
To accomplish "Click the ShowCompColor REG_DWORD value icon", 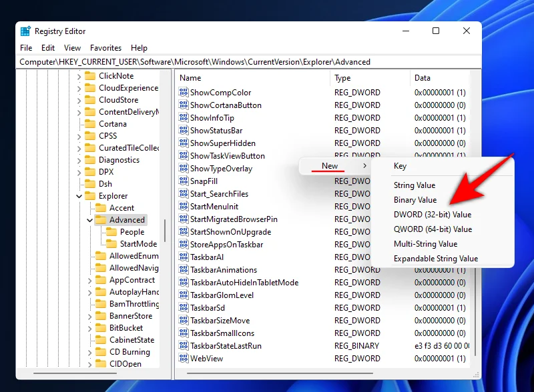I will 184,93.
